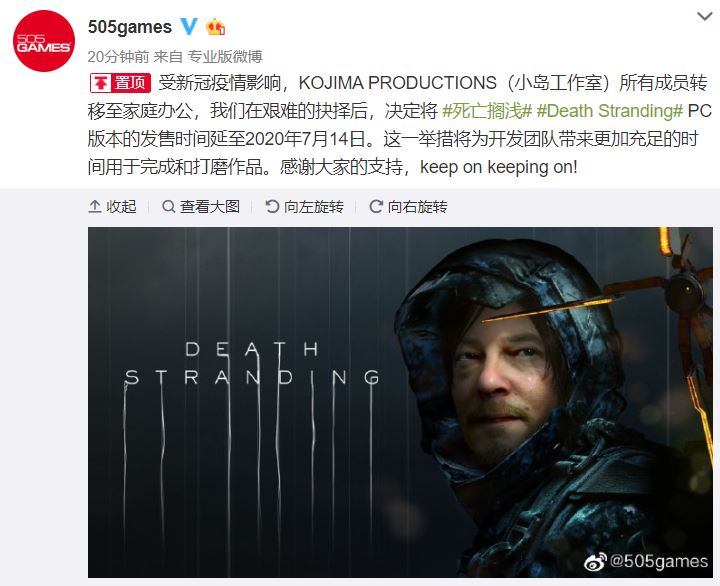Click the 20分钟前 timestamp

[x=118, y=56]
